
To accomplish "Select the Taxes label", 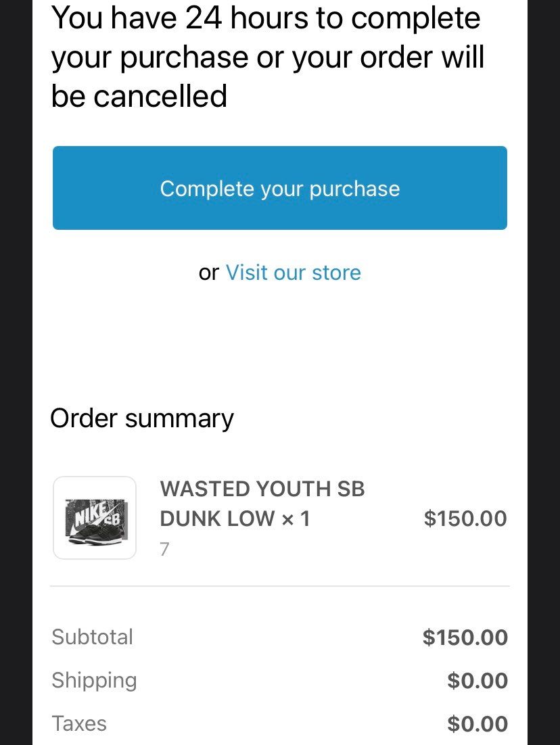I will pyautogui.click(x=79, y=723).
